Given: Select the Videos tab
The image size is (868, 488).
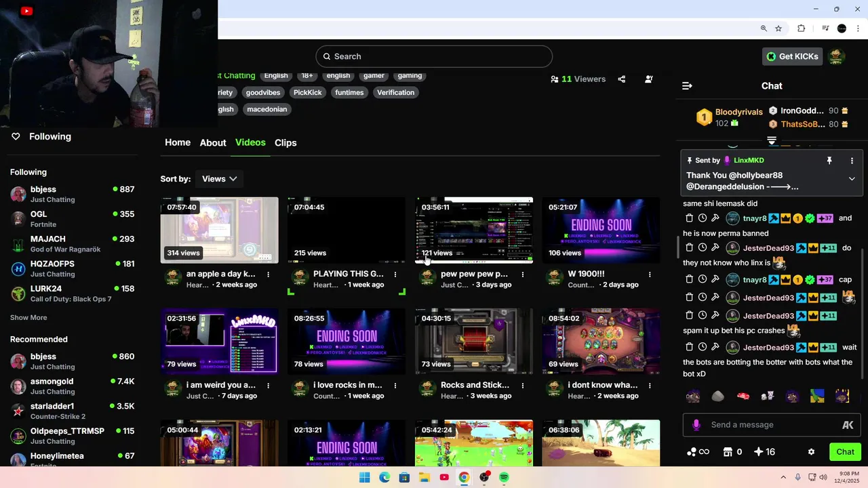Looking at the screenshot, I should point(250,142).
